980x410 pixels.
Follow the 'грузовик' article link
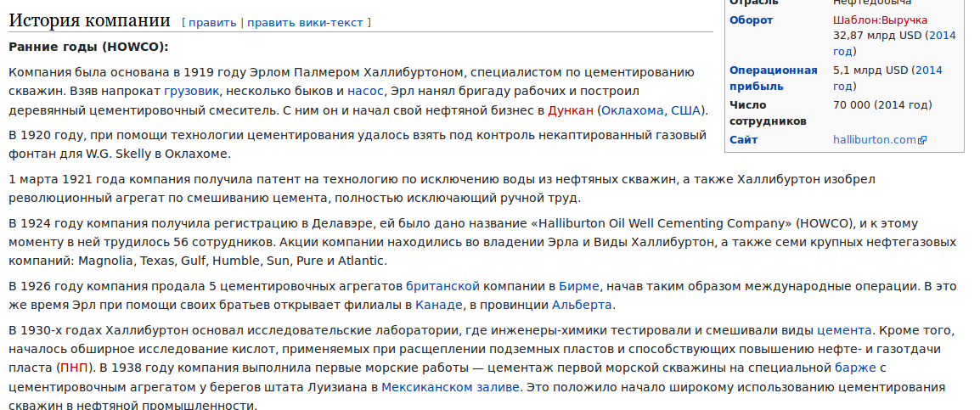(192, 90)
